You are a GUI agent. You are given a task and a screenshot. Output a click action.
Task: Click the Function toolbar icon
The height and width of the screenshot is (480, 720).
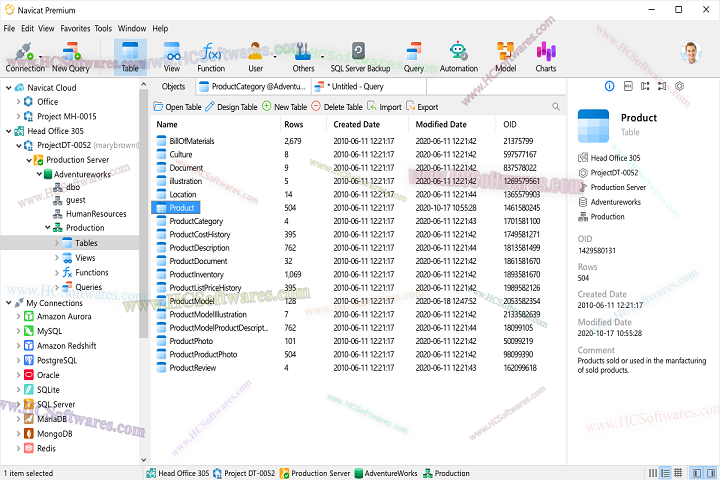211,57
